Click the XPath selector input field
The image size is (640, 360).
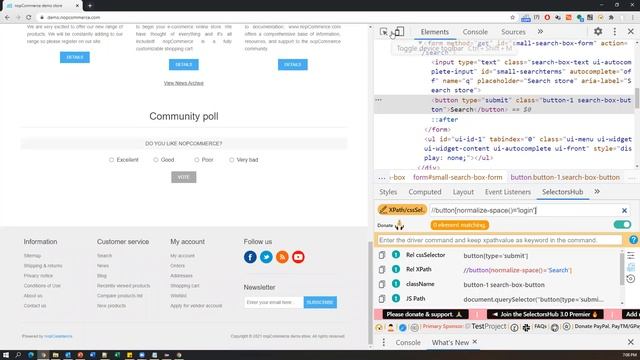coord(524,210)
